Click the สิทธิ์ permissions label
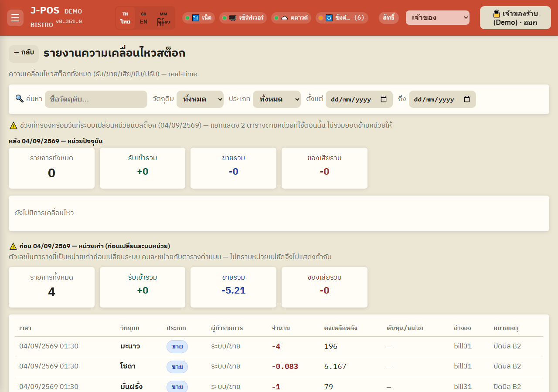Viewport: 558px width, 392px height. 389,18
